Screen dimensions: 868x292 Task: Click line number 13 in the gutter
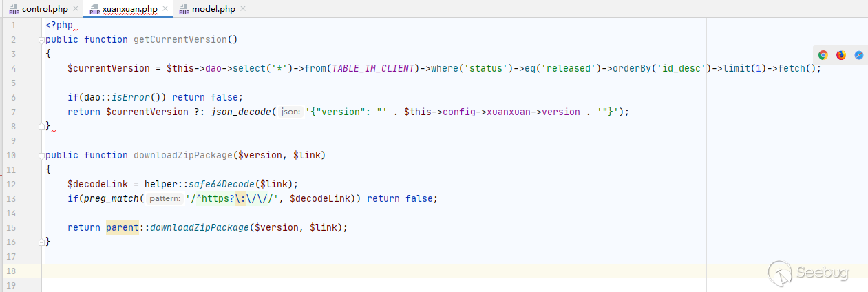(x=14, y=198)
